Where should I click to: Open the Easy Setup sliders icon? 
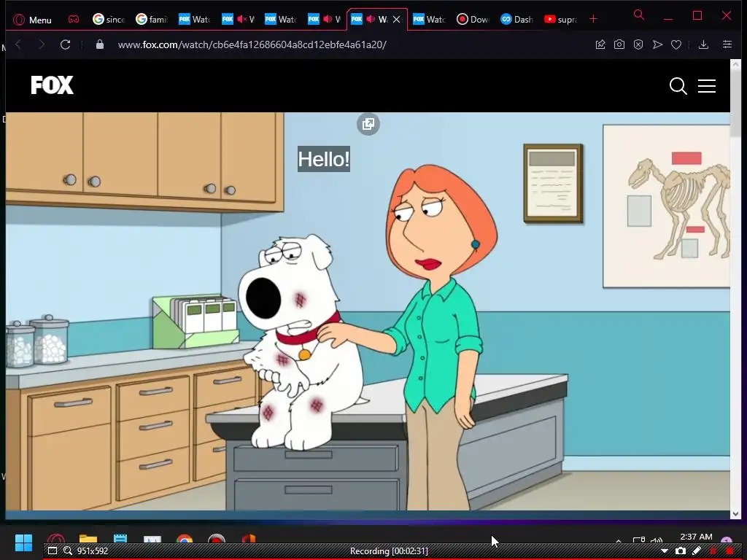[x=727, y=44]
